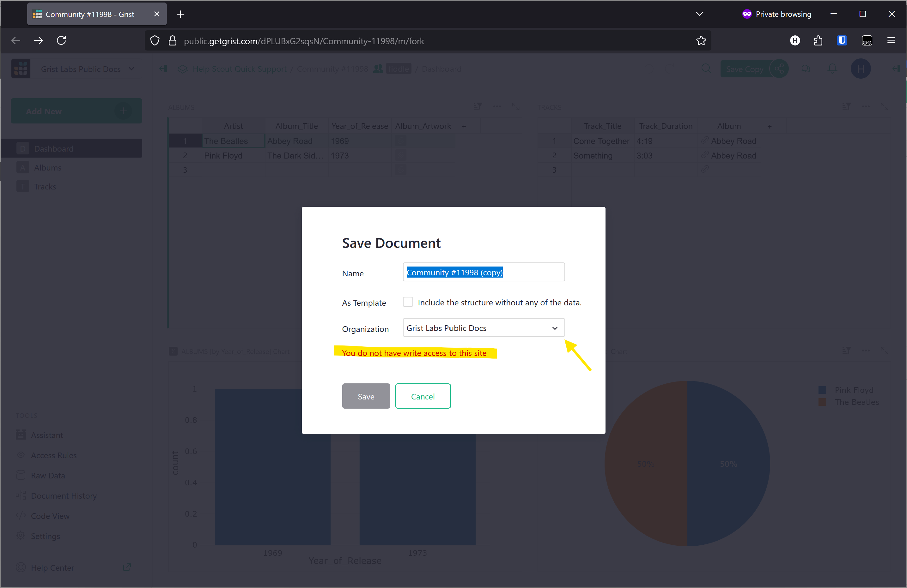907x588 pixels.
Task: Click the browser reload icon
Action: tap(61, 40)
